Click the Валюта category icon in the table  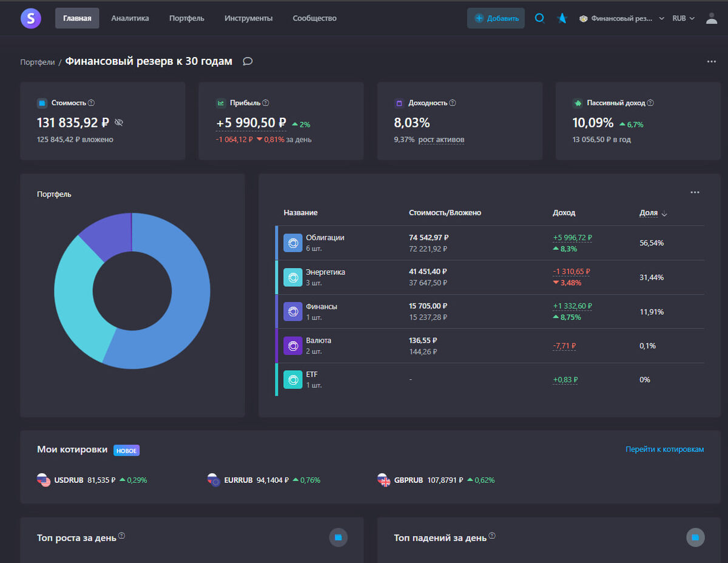point(293,345)
